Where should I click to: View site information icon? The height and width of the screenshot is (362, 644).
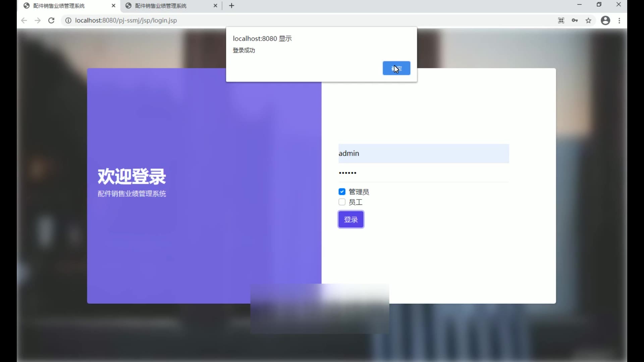[x=68, y=20]
